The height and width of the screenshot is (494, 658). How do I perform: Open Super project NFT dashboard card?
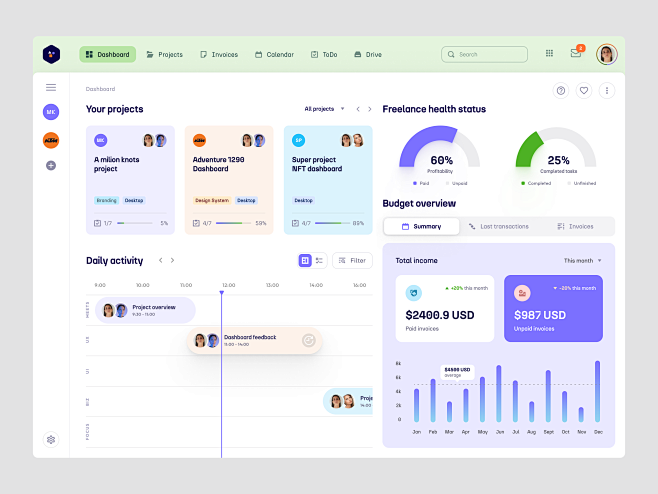tap(328, 180)
